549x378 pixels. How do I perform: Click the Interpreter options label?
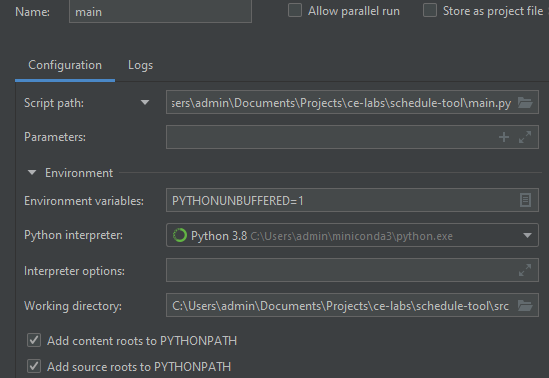(x=74, y=271)
